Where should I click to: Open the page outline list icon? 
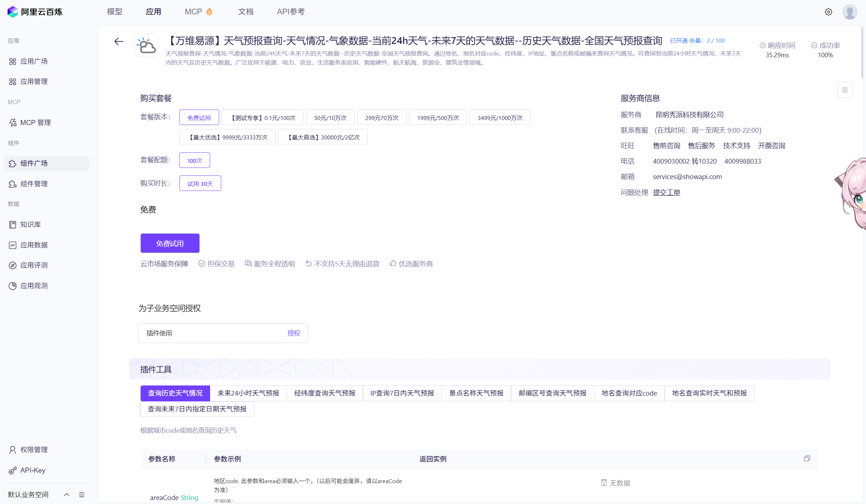pos(844,90)
